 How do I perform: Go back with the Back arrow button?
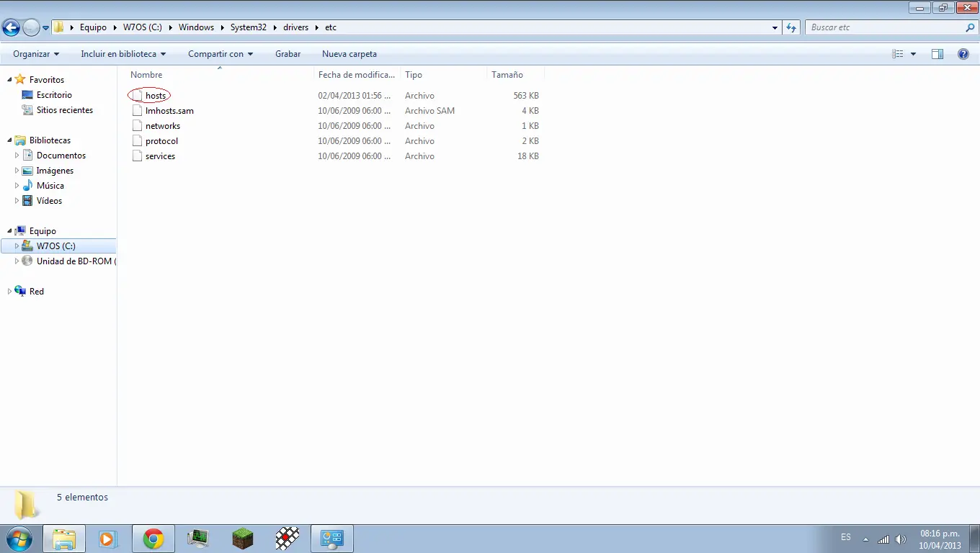[x=11, y=27]
